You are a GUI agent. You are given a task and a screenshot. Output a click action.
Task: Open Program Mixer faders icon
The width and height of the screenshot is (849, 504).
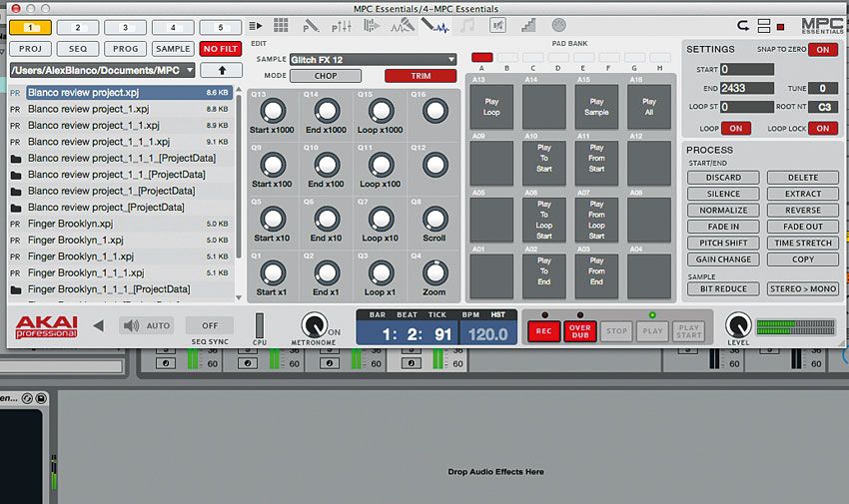pos(342,25)
